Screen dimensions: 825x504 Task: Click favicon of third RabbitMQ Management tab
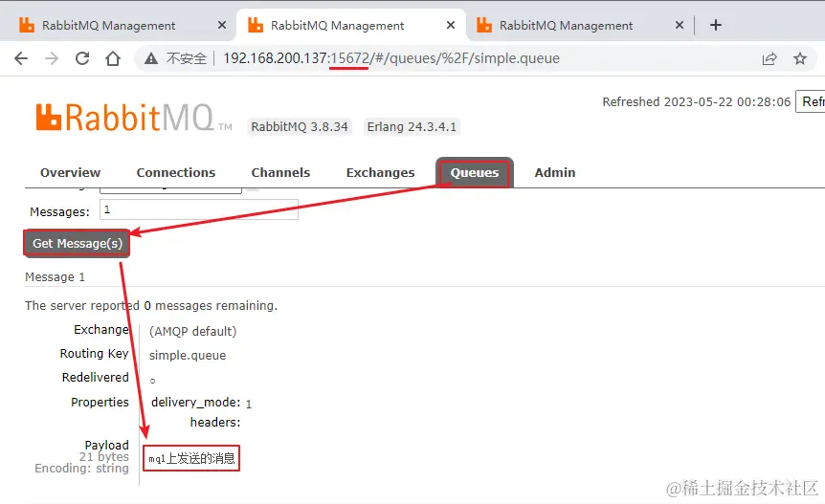click(484, 25)
